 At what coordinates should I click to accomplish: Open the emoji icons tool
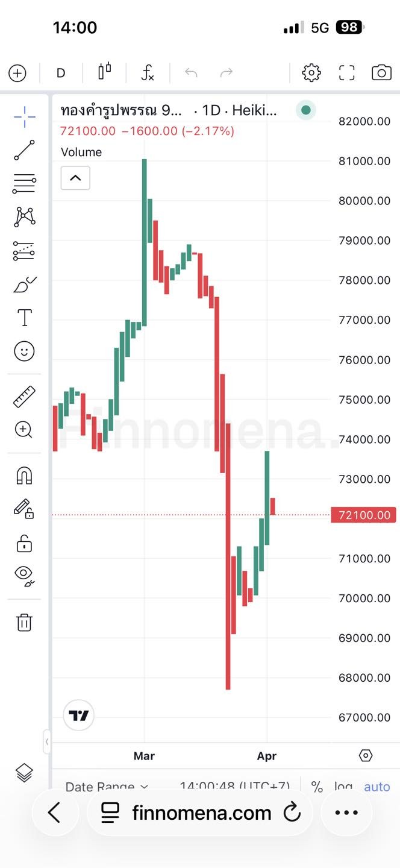[x=24, y=351]
